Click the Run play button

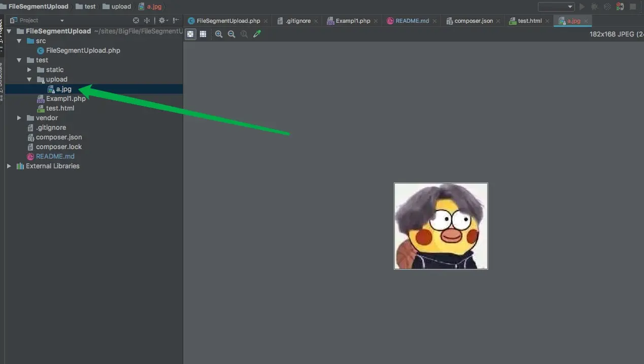click(x=582, y=7)
